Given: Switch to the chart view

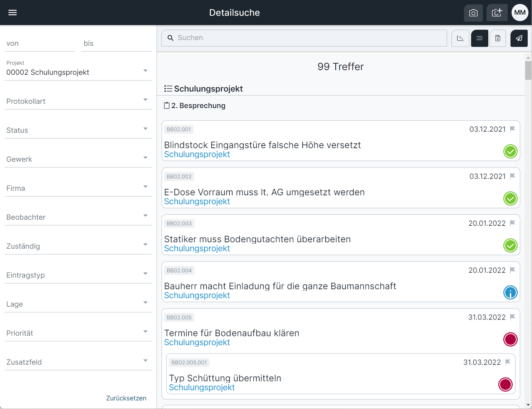Looking at the screenshot, I should coord(460,38).
